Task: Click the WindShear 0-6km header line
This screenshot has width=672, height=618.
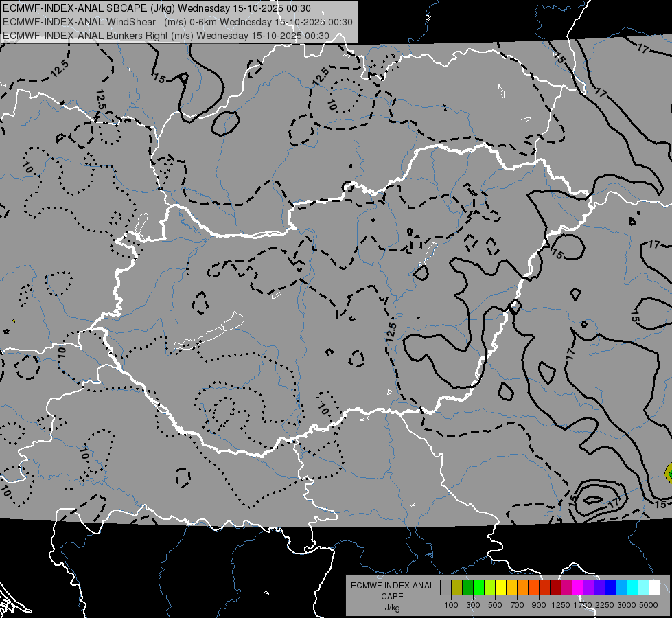Action: (x=177, y=22)
